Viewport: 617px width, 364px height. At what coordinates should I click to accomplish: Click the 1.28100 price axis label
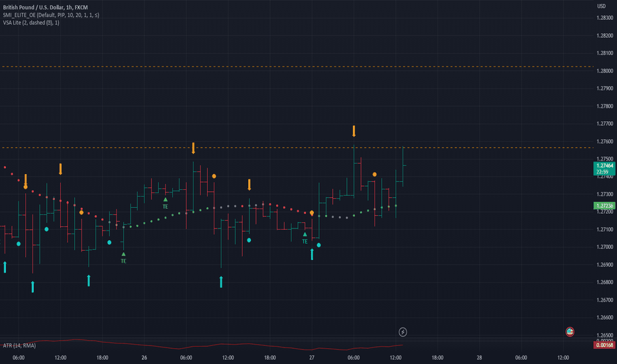click(605, 53)
